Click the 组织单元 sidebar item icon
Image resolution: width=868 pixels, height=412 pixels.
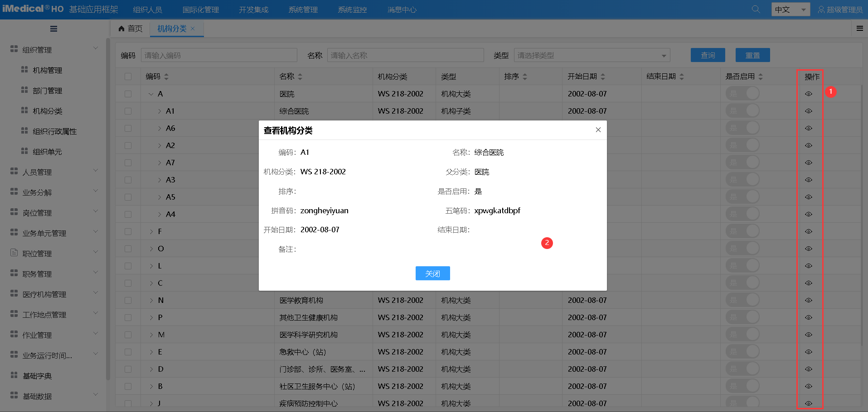[24, 151]
